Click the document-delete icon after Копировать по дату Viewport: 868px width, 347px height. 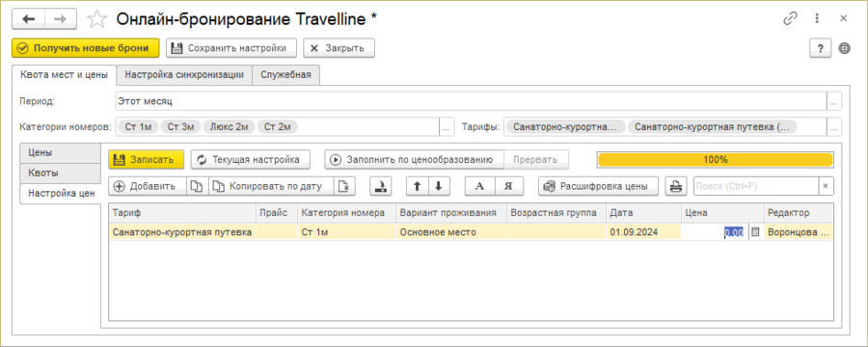click(343, 186)
